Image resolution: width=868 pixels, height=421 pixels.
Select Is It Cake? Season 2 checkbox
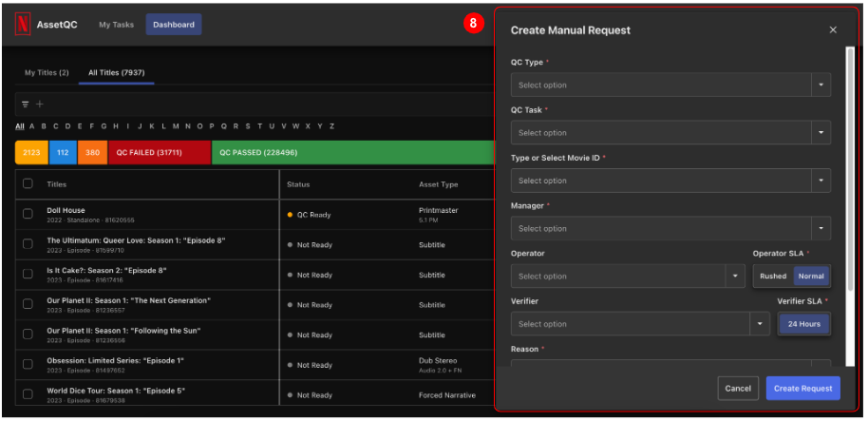pyautogui.click(x=28, y=275)
